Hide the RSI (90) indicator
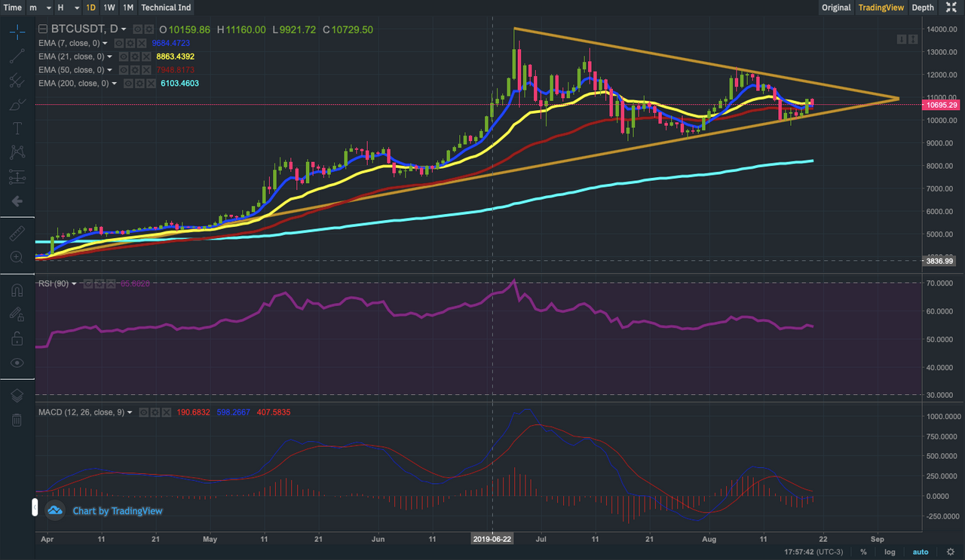 tap(88, 283)
